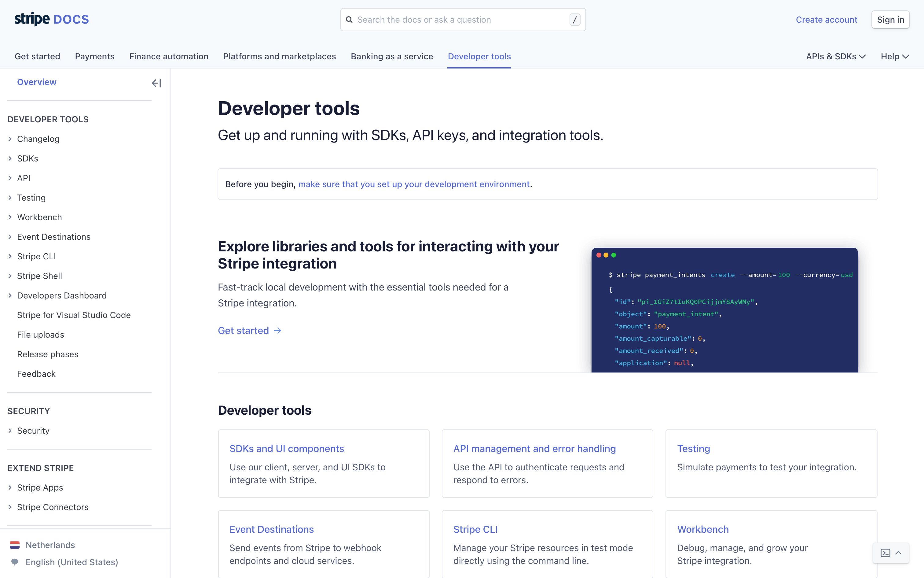This screenshot has height=578, width=924.
Task: Expand Stripe Apps in the sidebar
Action: pos(10,487)
